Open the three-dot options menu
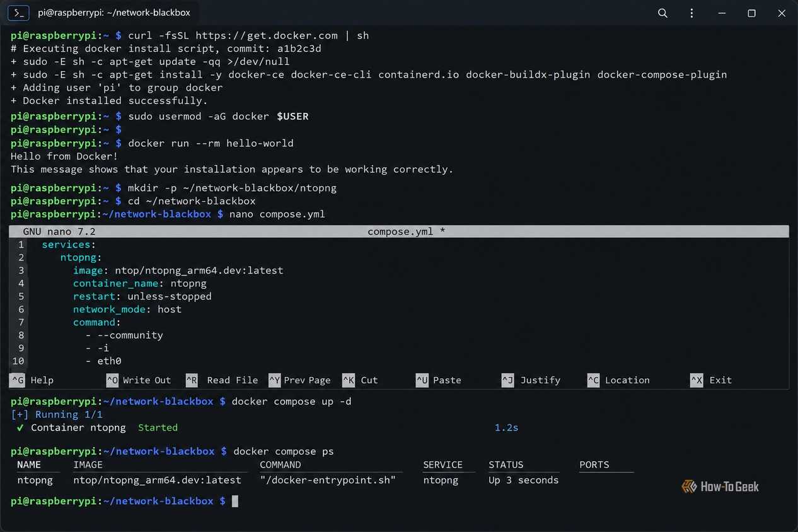 click(691, 13)
